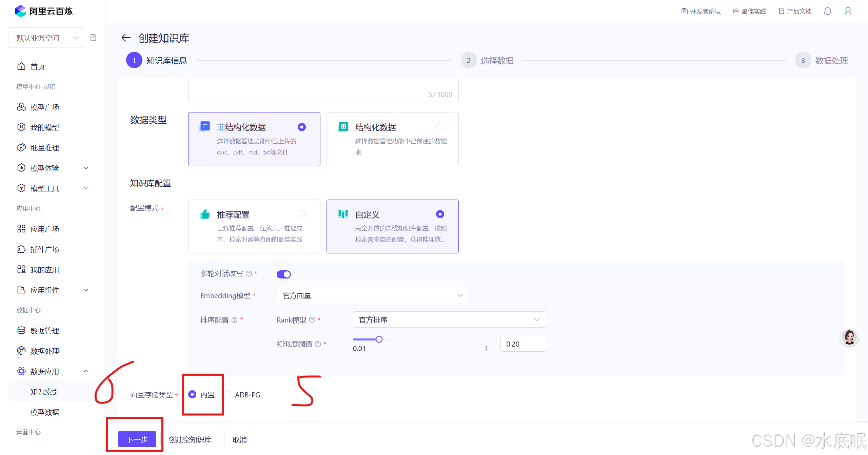Click the document icon next to workspace selector
Screen dimensions: 868x455
pyautogui.click(x=93, y=38)
